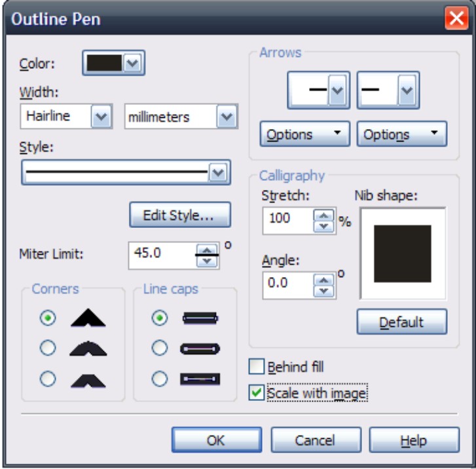Select the extended square line cap icon
Screen dimensions: 476x469
pos(200,379)
